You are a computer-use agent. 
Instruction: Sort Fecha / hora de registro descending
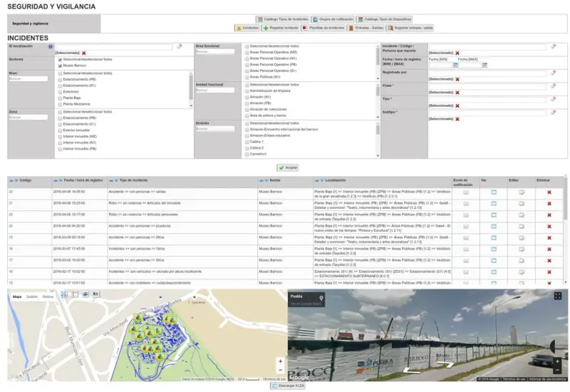61,180
